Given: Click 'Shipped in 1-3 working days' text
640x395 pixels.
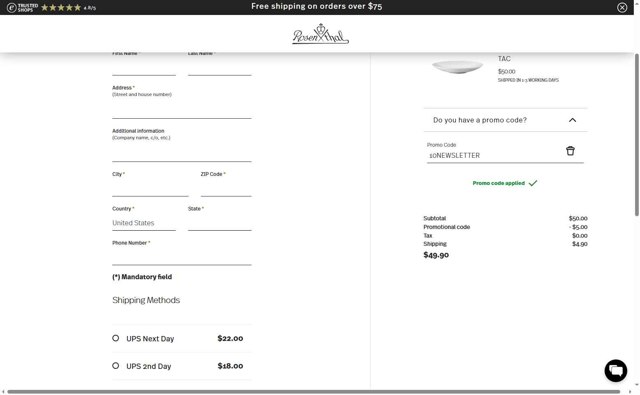Looking at the screenshot, I should 528,80.
